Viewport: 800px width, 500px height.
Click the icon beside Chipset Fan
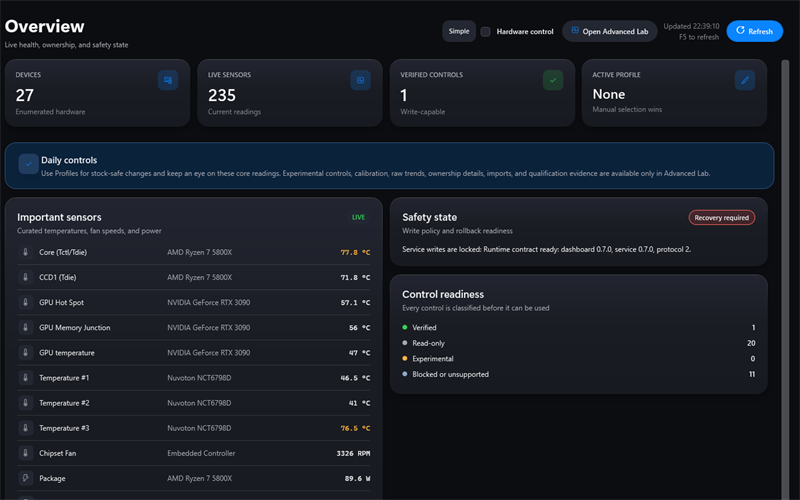(26, 453)
